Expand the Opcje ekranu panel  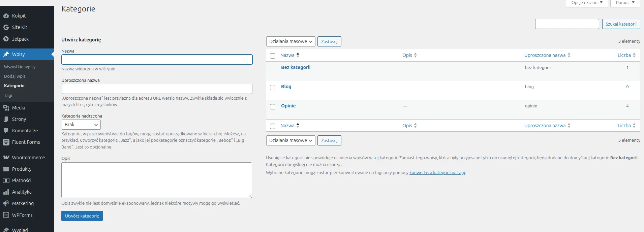587,3
